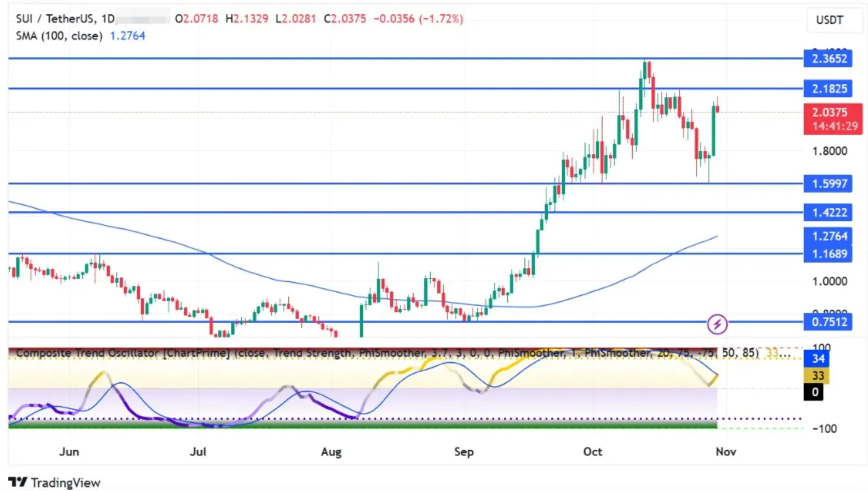The width and height of the screenshot is (868, 491).
Task: Click the 2.3652 price level label
Action: 828,59
